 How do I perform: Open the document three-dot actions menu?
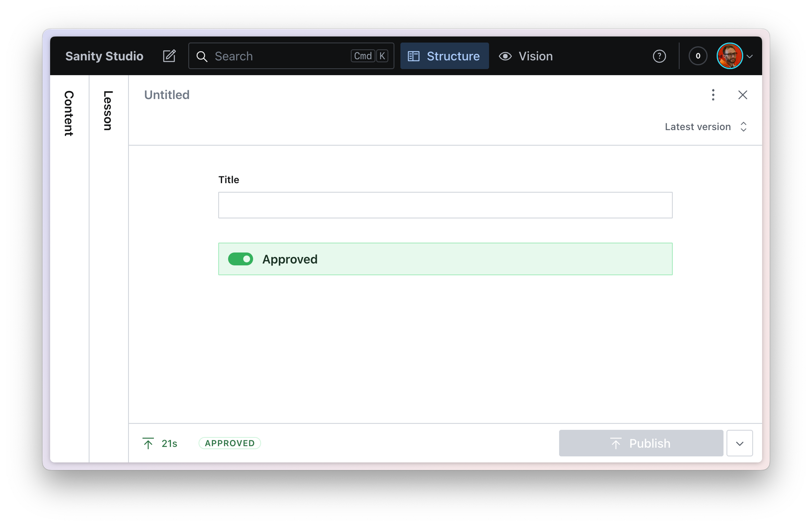tap(713, 95)
